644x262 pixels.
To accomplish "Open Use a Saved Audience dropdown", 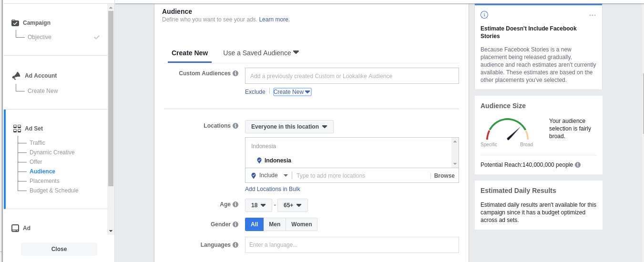I will click(261, 53).
